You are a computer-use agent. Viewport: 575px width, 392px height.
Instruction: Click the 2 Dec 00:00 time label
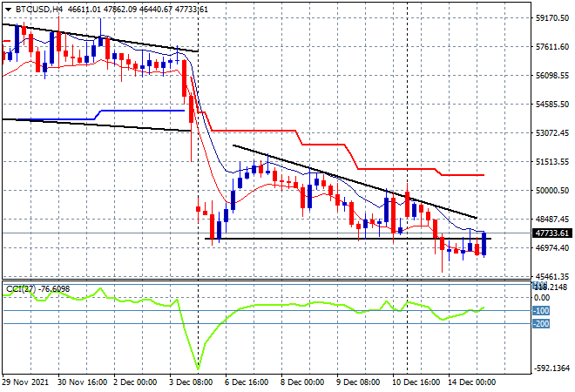click(x=135, y=382)
